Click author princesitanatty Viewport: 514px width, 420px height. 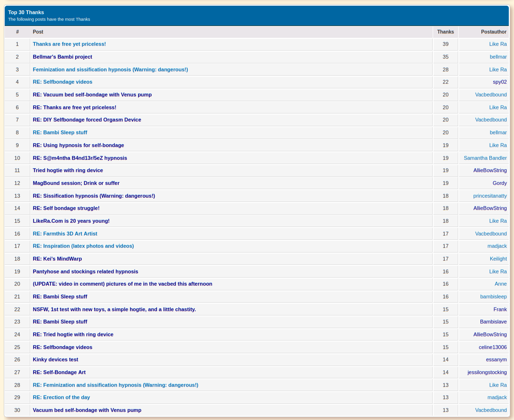pyautogui.click(x=490, y=196)
